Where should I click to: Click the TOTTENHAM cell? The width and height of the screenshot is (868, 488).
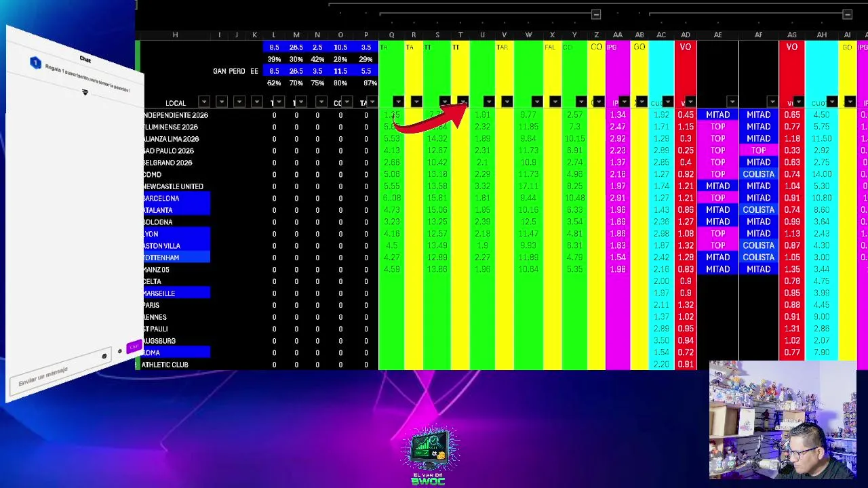pyautogui.click(x=176, y=258)
